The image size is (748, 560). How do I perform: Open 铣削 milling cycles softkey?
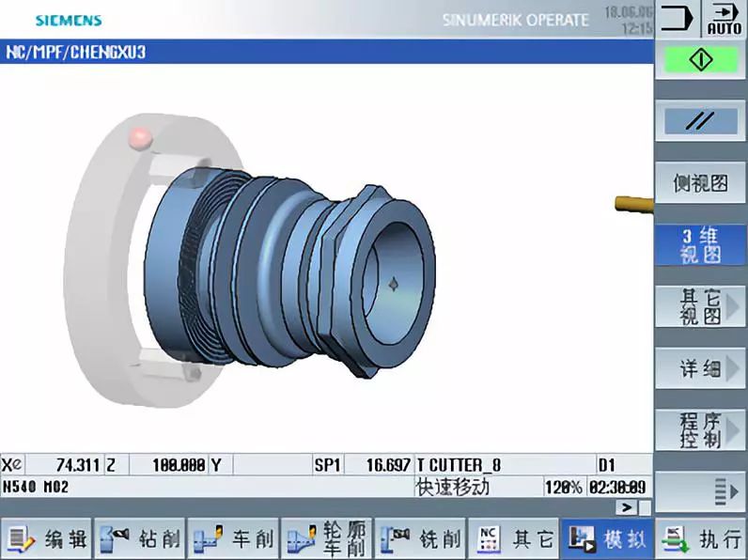[x=420, y=539]
